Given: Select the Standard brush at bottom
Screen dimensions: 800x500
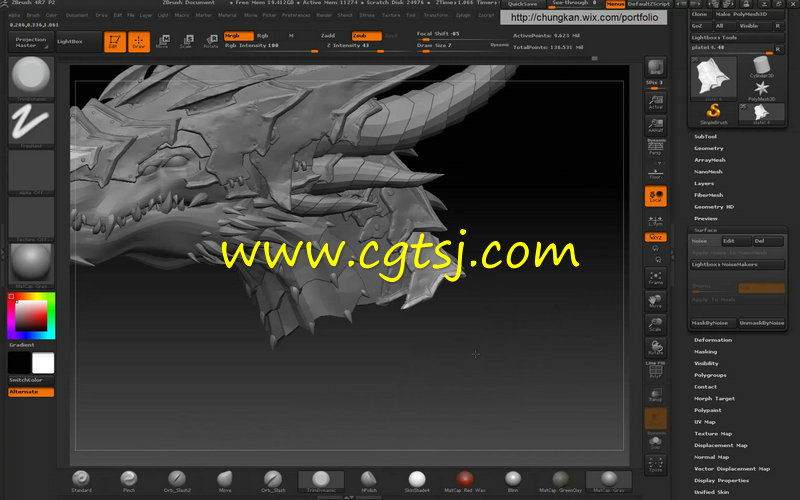Looking at the screenshot, I should 81,482.
